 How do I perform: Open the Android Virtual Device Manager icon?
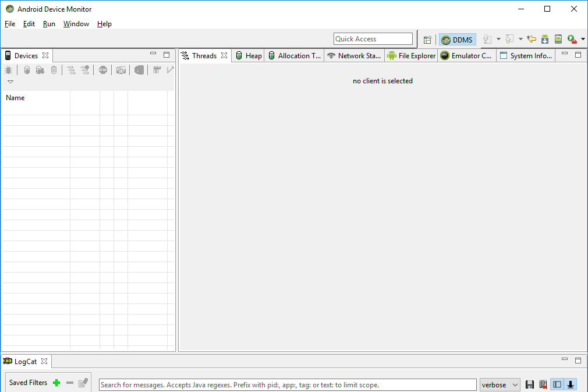coord(558,39)
